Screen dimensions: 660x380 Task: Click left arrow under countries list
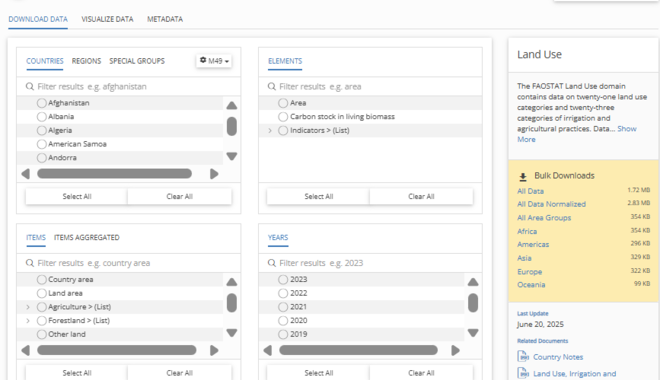(26, 174)
